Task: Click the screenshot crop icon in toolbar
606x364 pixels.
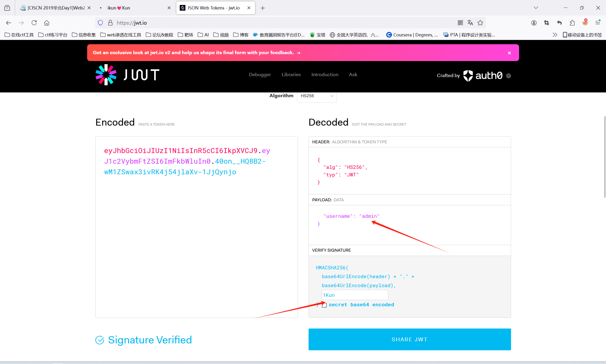Action: (x=546, y=23)
